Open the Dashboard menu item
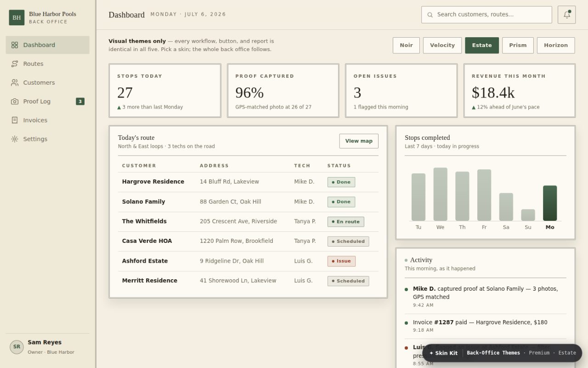588x368 pixels. 48,45
